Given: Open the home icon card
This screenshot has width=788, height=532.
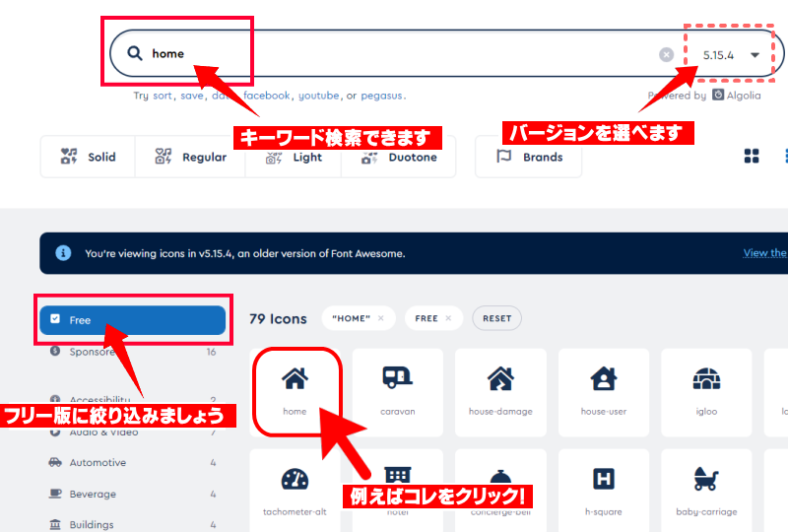Looking at the screenshot, I should pos(295,392).
